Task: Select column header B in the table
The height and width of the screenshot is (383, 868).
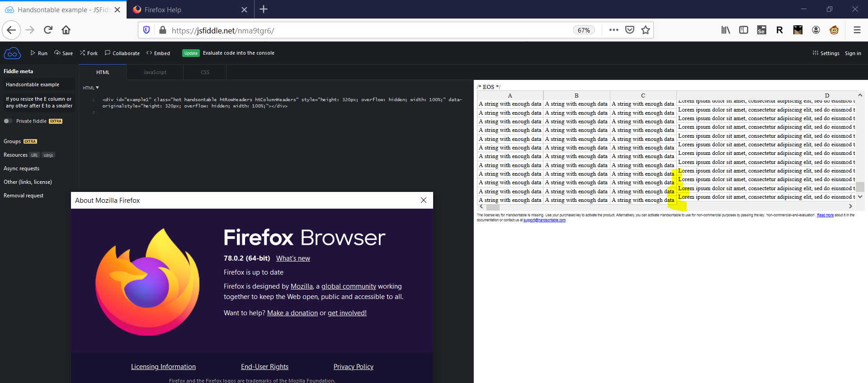Action: [x=576, y=95]
